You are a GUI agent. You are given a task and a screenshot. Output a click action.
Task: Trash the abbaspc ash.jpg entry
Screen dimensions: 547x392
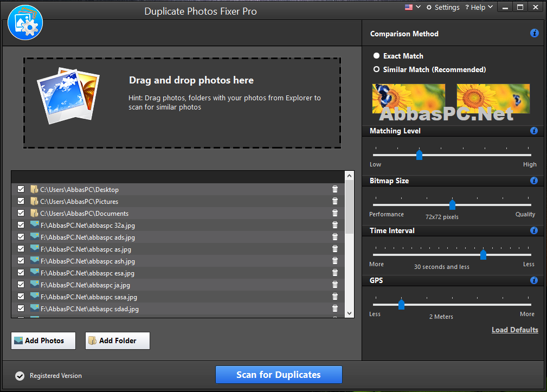(335, 260)
